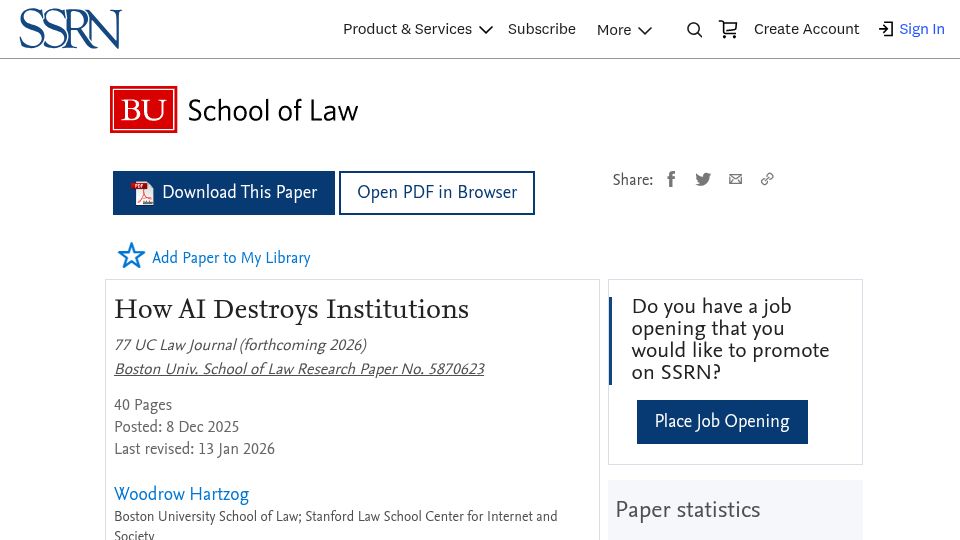960x540 pixels.
Task: Expand the More menu
Action: tap(624, 30)
